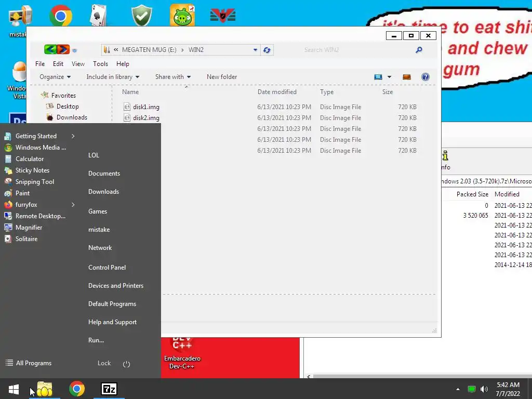
Task: Launch Magnifier from Start menu
Action: 29,228
